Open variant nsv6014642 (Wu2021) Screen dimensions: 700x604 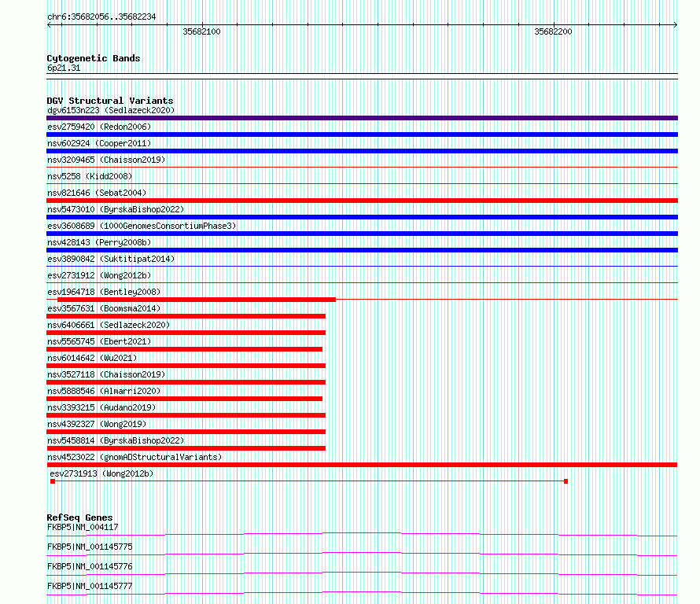92,358
